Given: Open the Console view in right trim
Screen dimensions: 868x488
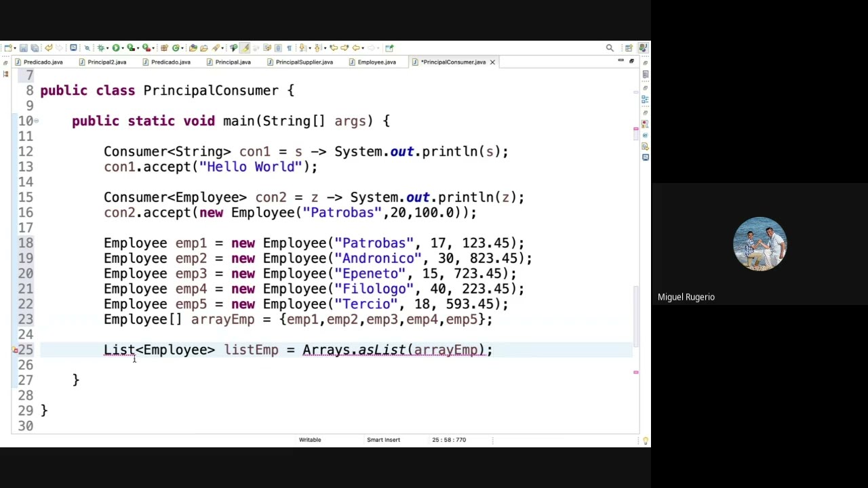Looking at the screenshot, I should [646, 157].
